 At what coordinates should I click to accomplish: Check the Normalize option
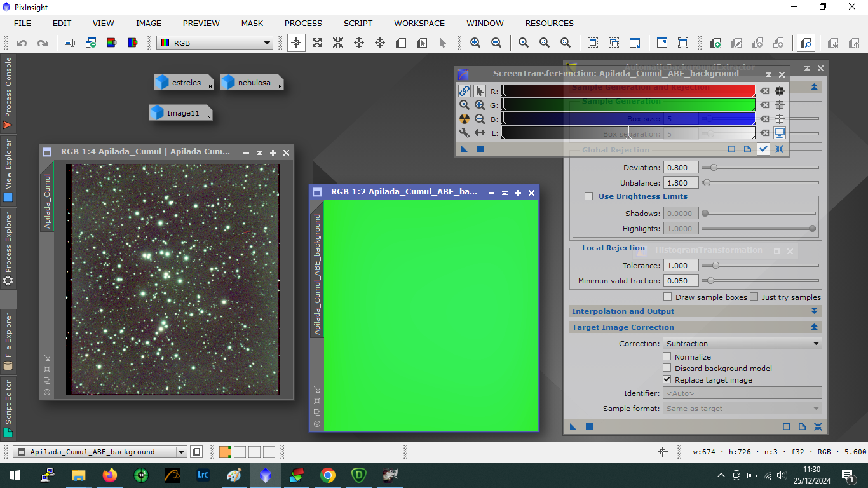click(667, 357)
